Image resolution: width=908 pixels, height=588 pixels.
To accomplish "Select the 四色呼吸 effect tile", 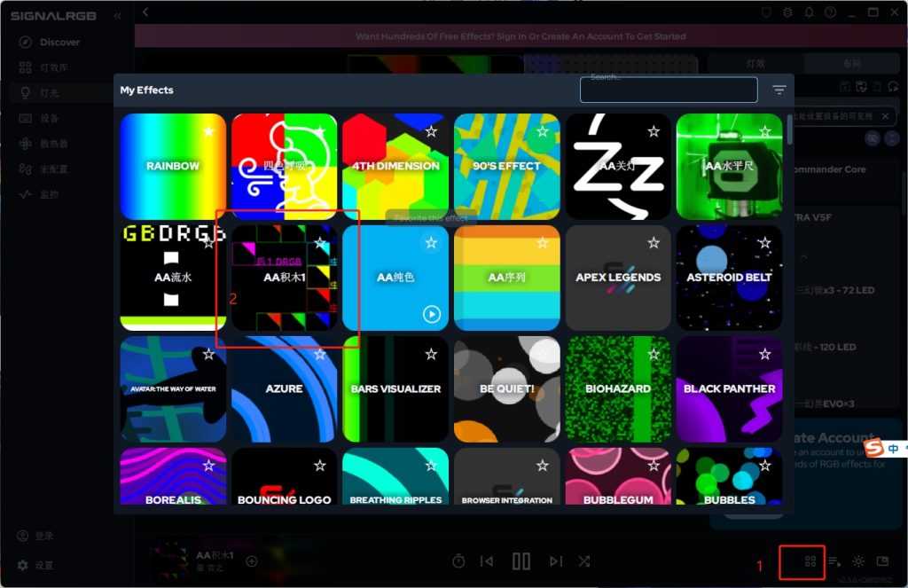I will point(285,166).
